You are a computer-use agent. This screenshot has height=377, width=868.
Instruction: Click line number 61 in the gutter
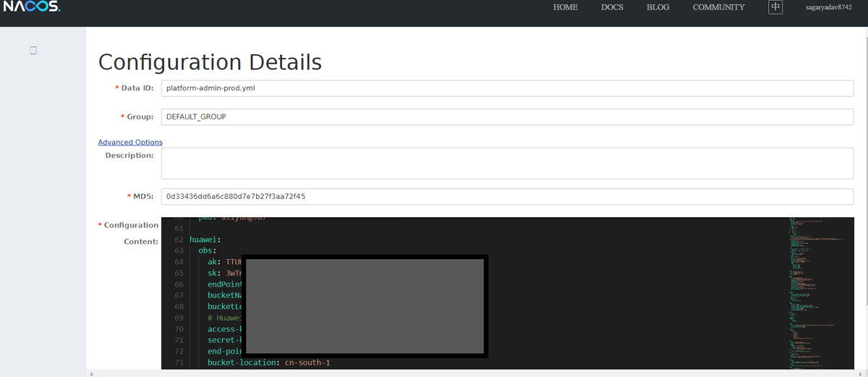point(179,228)
